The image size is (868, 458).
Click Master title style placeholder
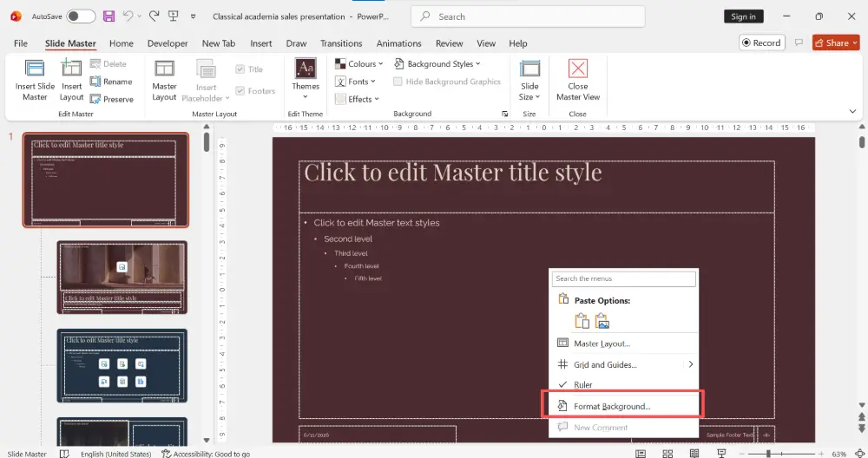[536, 186]
